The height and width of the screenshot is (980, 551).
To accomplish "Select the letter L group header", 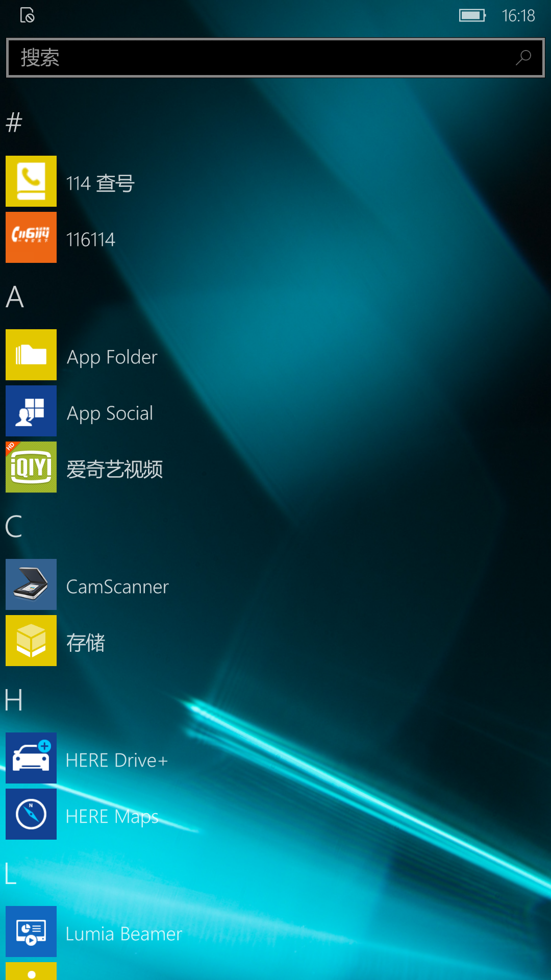I will (x=11, y=873).
